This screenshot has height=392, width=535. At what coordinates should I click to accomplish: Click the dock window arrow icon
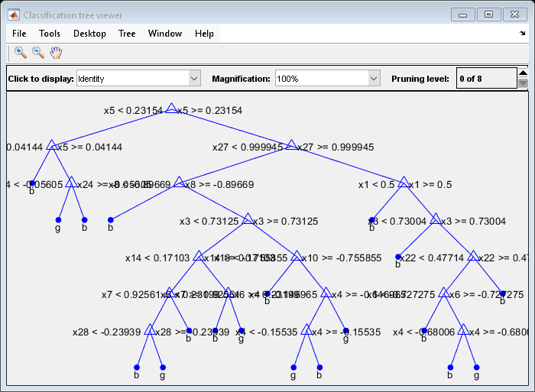click(522, 33)
